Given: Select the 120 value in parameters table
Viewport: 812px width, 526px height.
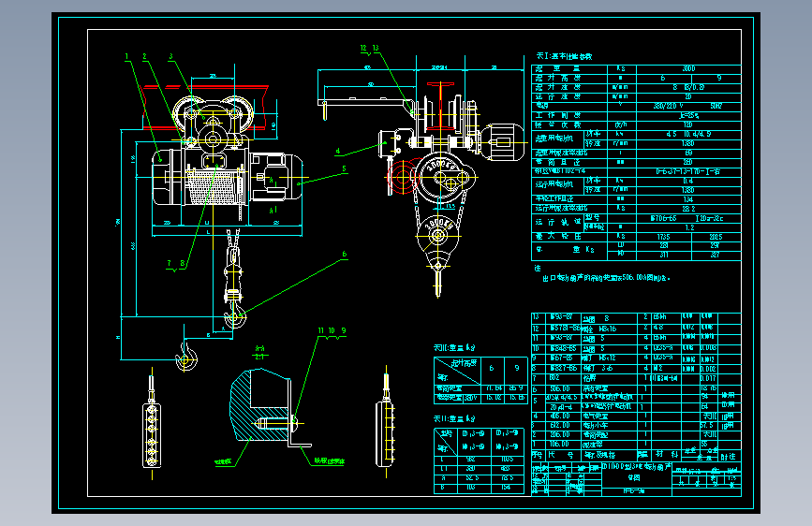Looking at the screenshot, I should pyautogui.click(x=688, y=124).
